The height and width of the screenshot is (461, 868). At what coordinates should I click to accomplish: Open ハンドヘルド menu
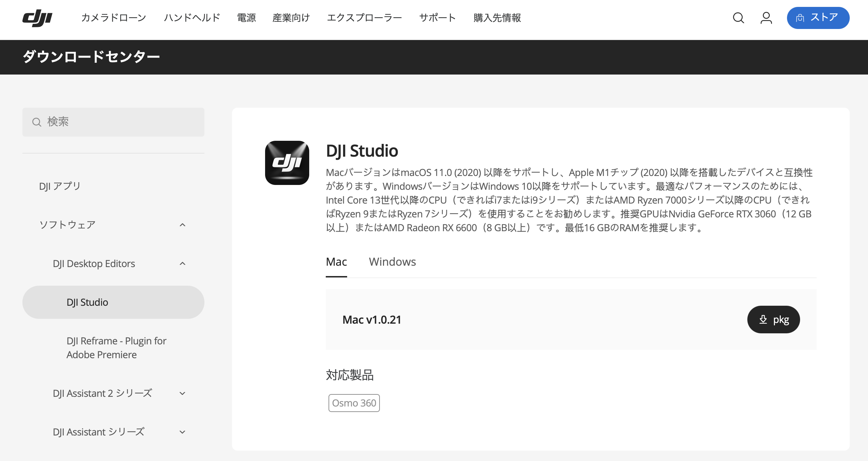192,18
